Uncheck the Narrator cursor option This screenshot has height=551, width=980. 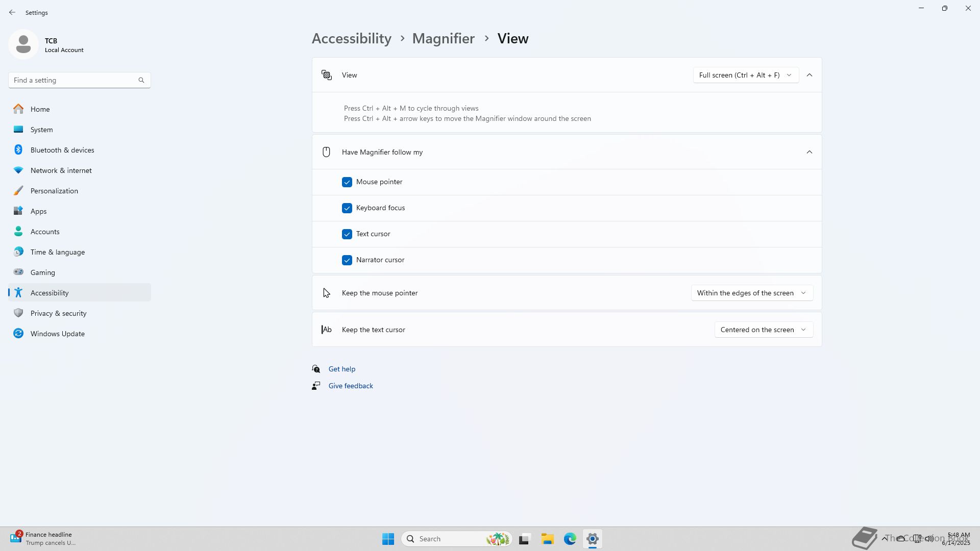pyautogui.click(x=347, y=260)
